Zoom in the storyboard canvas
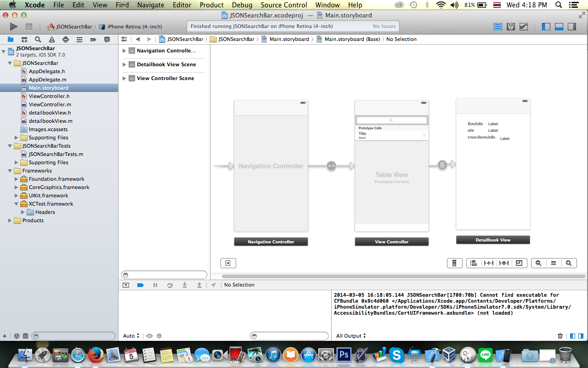 [x=569, y=263]
